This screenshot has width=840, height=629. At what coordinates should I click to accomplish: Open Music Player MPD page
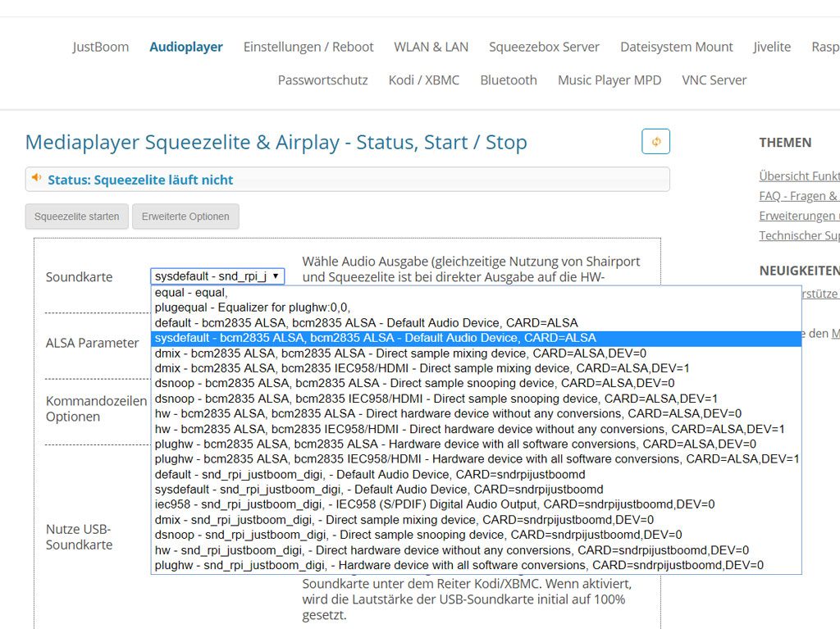[609, 80]
